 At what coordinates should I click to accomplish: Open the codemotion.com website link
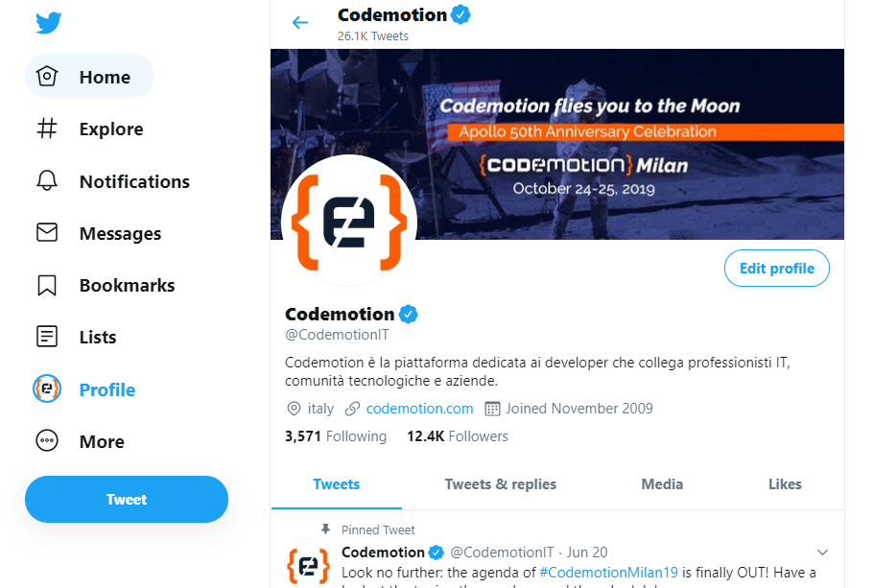(x=419, y=409)
